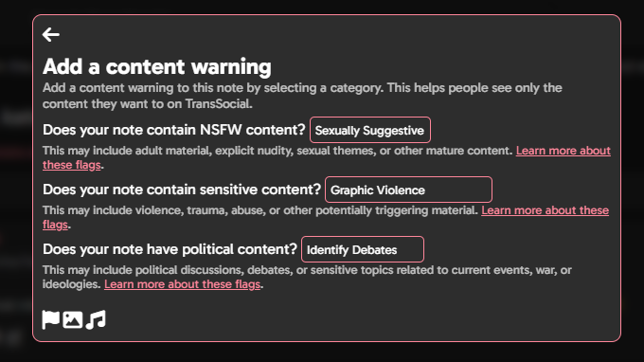Click the image attachment icon
This screenshot has width=644, height=362.
tap(73, 319)
